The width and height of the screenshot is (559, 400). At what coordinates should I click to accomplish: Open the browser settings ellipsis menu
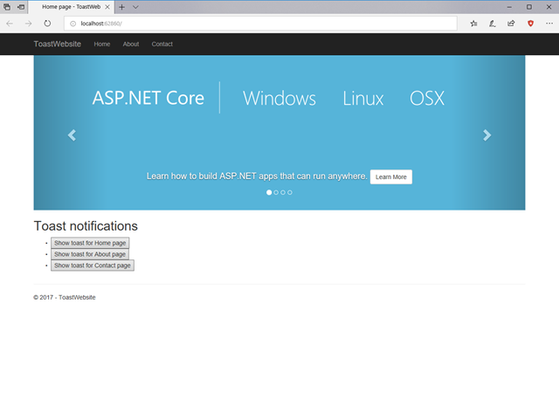tap(549, 24)
